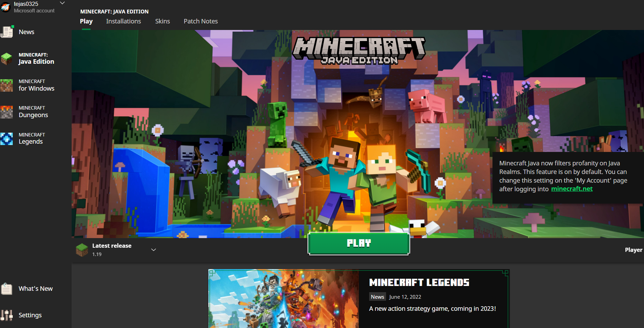Select the Minecraft for Windows icon
Image resolution: width=644 pixels, height=328 pixels.
click(x=7, y=85)
